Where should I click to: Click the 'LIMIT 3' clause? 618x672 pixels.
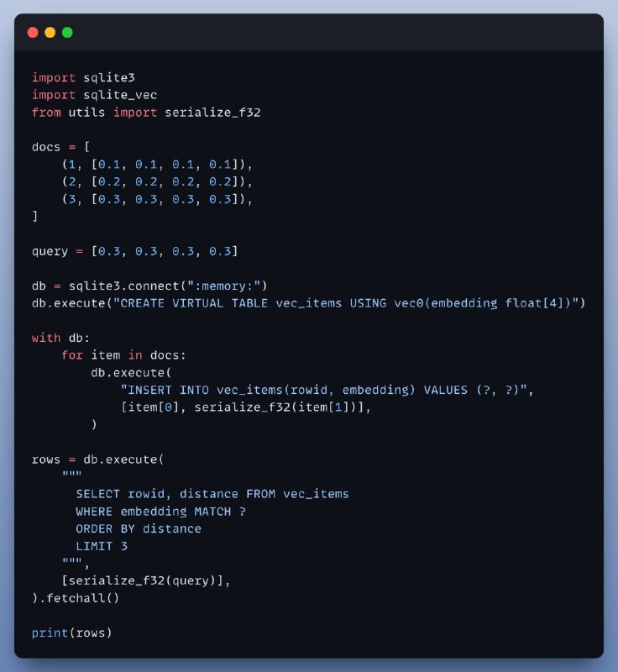click(x=102, y=546)
